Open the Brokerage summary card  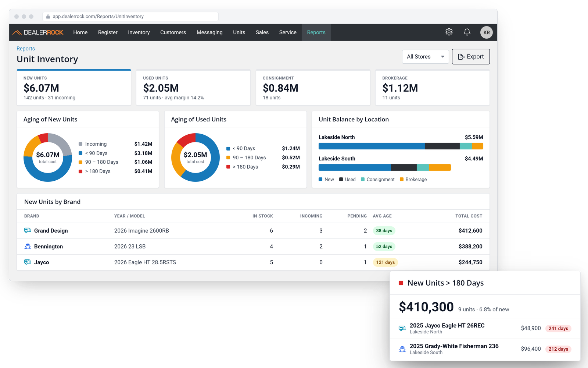(433, 88)
